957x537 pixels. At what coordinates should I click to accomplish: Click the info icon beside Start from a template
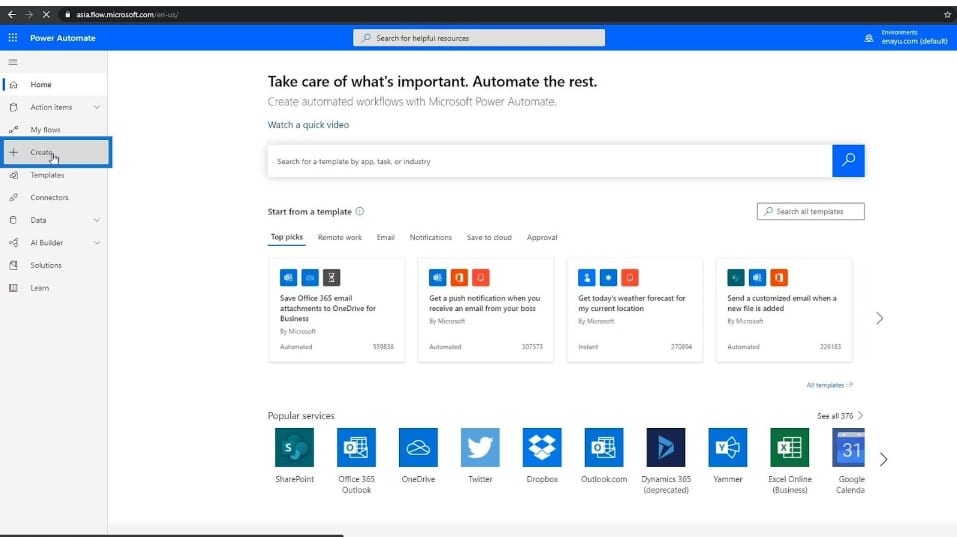point(359,212)
